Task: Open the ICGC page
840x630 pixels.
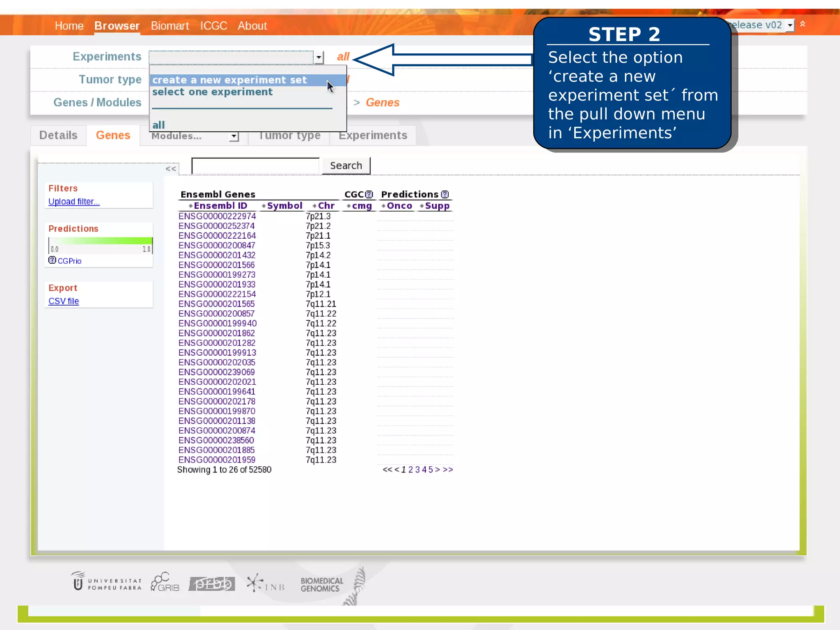Action: coord(213,26)
